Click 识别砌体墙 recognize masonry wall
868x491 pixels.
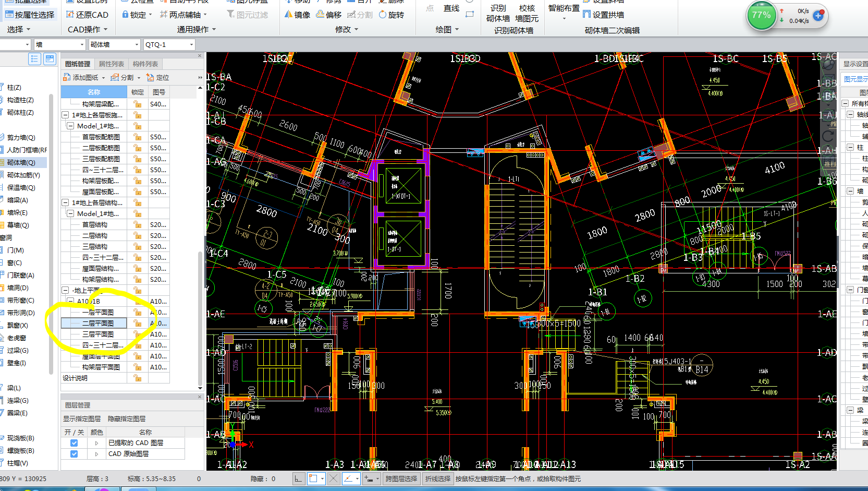pos(498,14)
